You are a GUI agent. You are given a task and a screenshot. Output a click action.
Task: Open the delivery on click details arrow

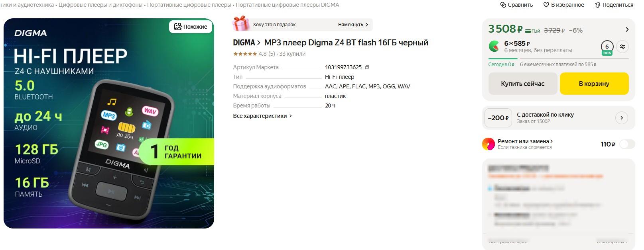(x=622, y=118)
